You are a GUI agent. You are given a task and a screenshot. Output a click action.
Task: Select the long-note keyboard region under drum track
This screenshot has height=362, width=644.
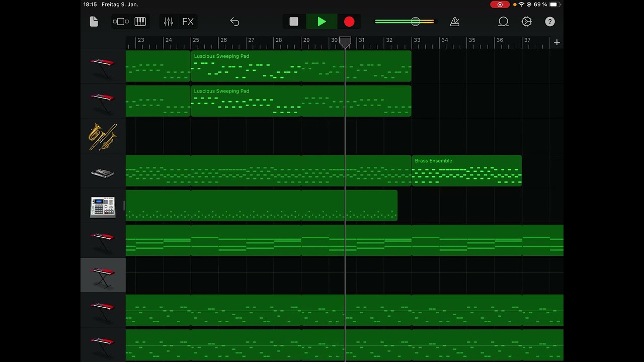coord(345,240)
